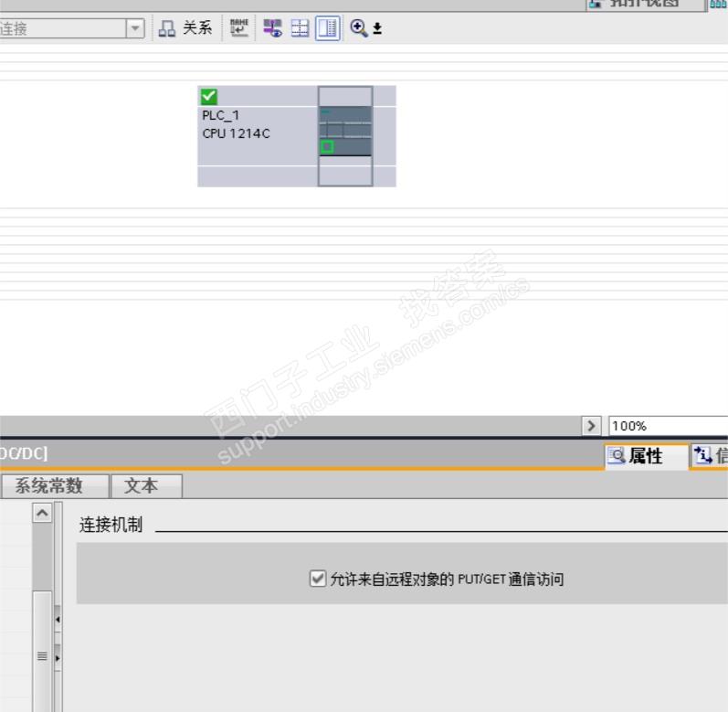Click the green Ethernet port on the CPU
728x712 pixels.
coord(327,147)
